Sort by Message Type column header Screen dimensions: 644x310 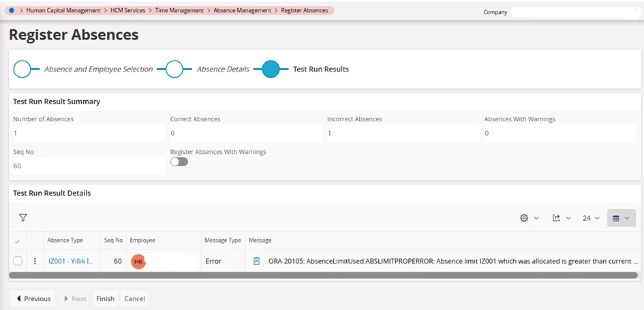[223, 241]
